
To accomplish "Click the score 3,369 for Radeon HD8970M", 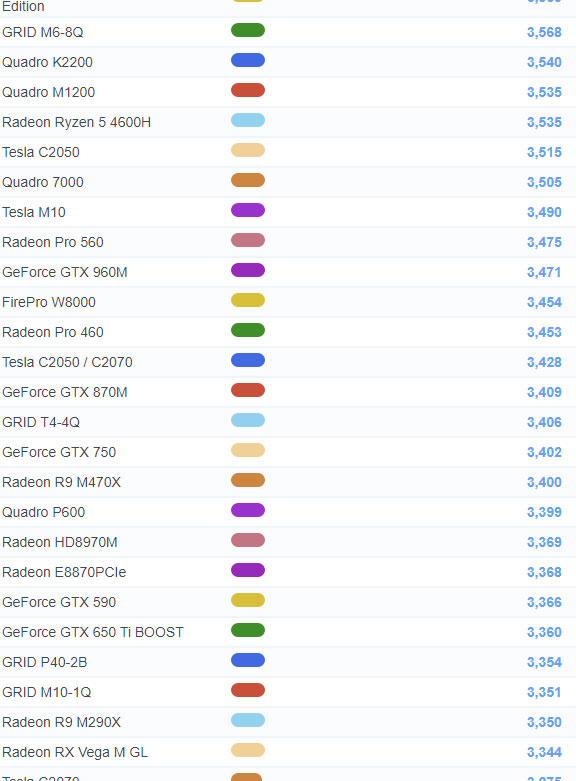I will point(544,542).
